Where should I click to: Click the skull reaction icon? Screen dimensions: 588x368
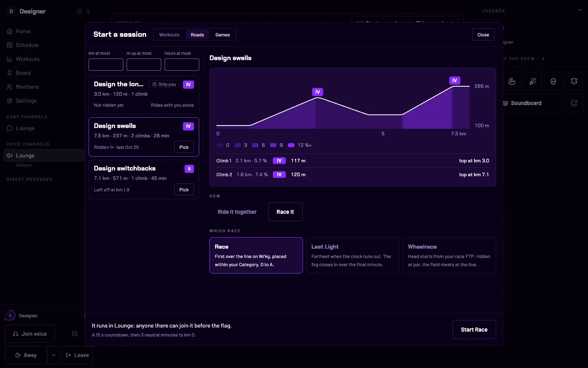[x=553, y=81]
